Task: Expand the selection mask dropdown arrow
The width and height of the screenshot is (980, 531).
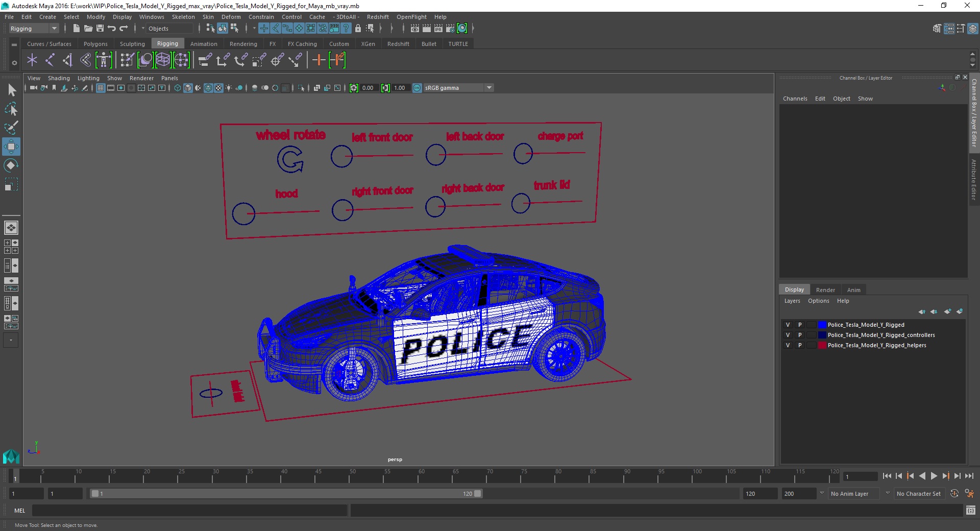Action: 143,29
